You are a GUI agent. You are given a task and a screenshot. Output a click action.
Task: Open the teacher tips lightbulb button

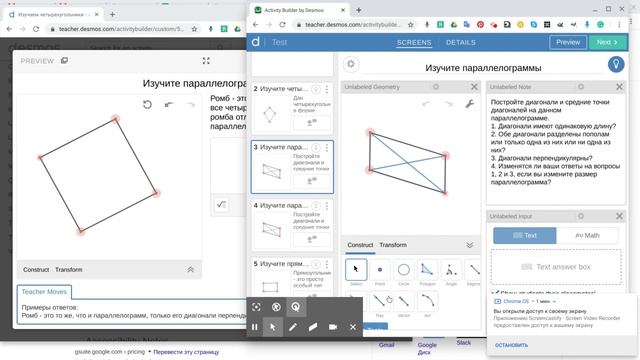pyautogui.click(x=616, y=64)
